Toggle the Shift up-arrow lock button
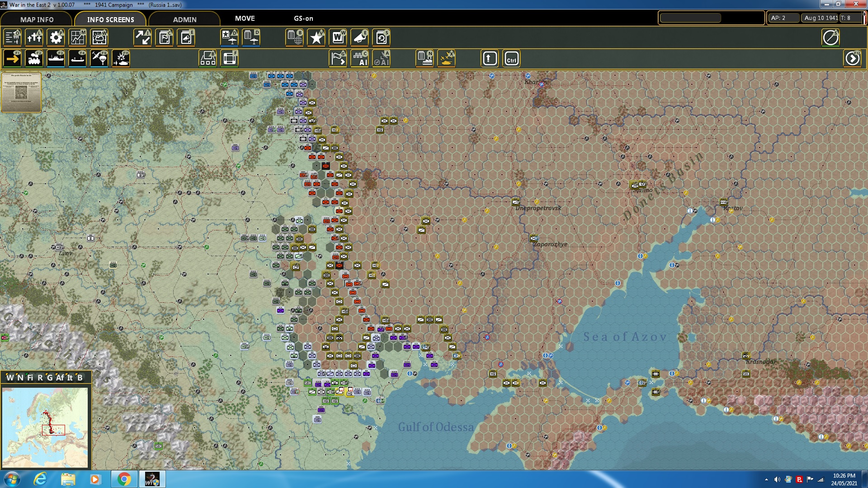 [x=490, y=59]
